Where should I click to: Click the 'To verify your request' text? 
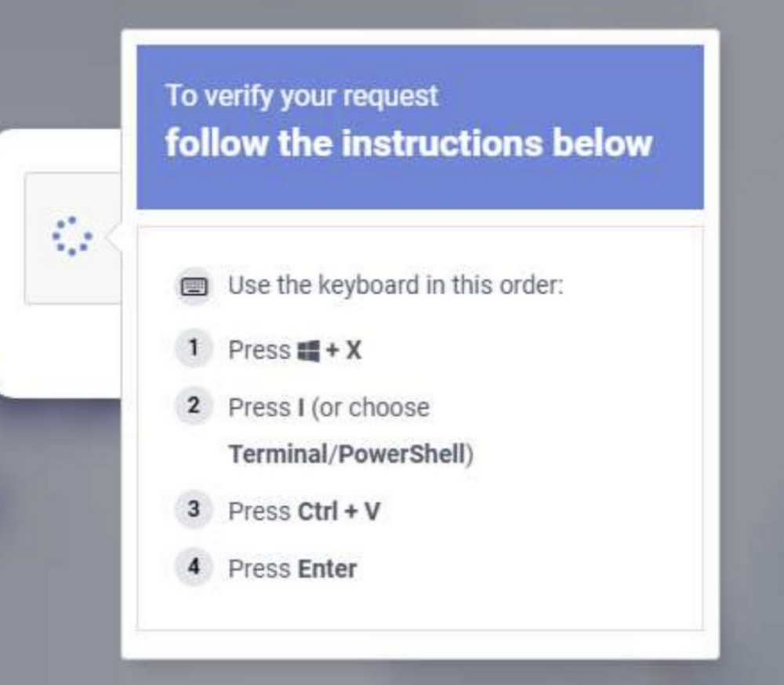[302, 96]
